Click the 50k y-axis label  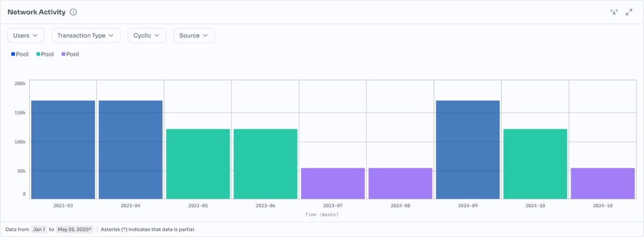coord(21,171)
